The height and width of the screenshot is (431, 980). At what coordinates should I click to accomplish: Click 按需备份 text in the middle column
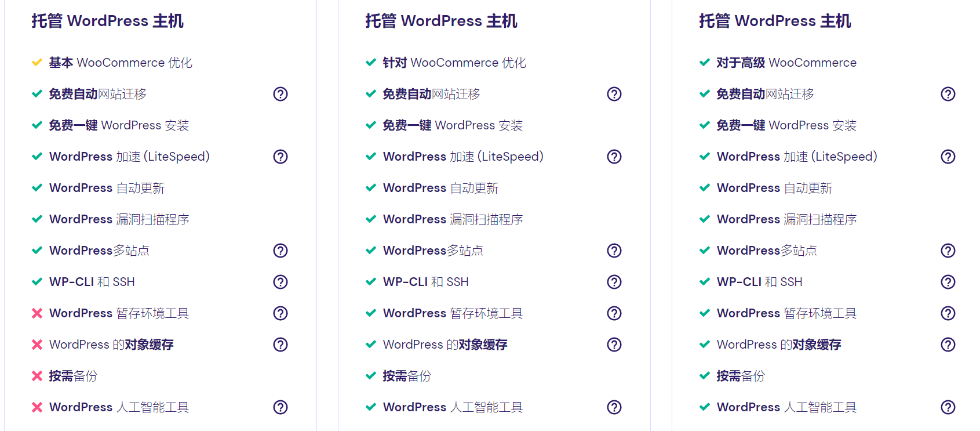click(407, 376)
